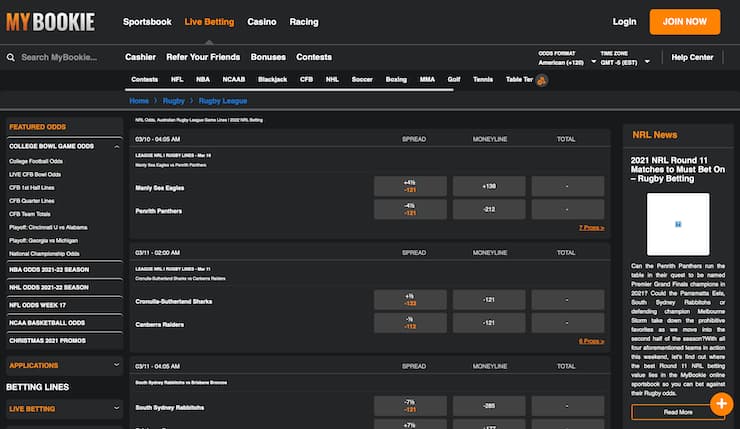Open the Casino tab
This screenshot has height=429, width=740.
tap(262, 21)
